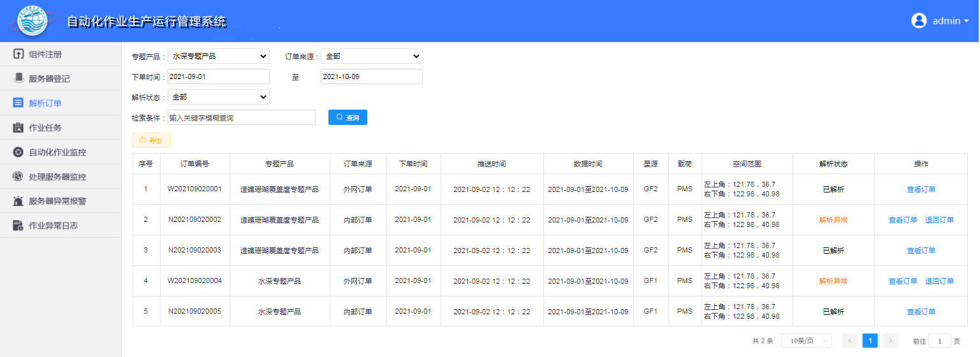This screenshot has width=980, height=357.
Task: Click 退回订单 for order N202109020002
Action: click(x=939, y=220)
